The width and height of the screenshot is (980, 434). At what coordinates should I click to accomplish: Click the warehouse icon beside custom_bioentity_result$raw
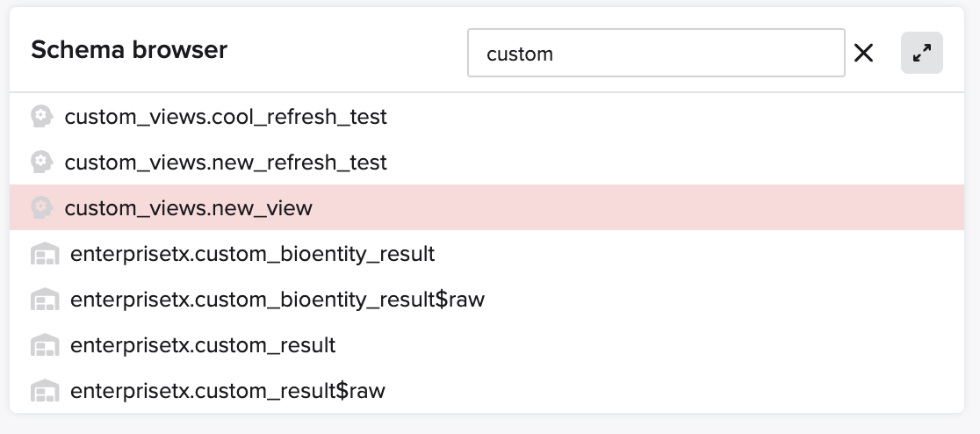(x=44, y=300)
